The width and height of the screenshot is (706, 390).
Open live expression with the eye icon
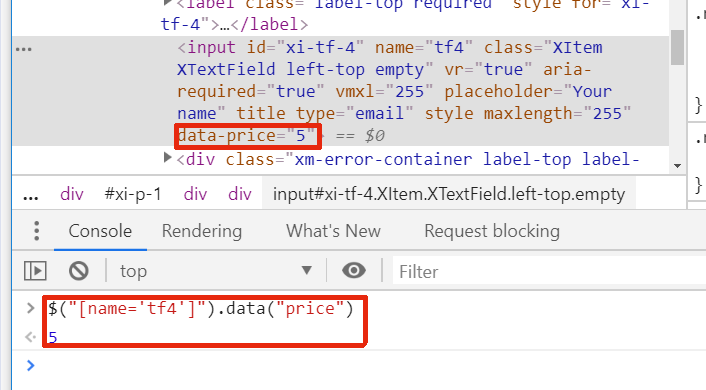tap(354, 270)
